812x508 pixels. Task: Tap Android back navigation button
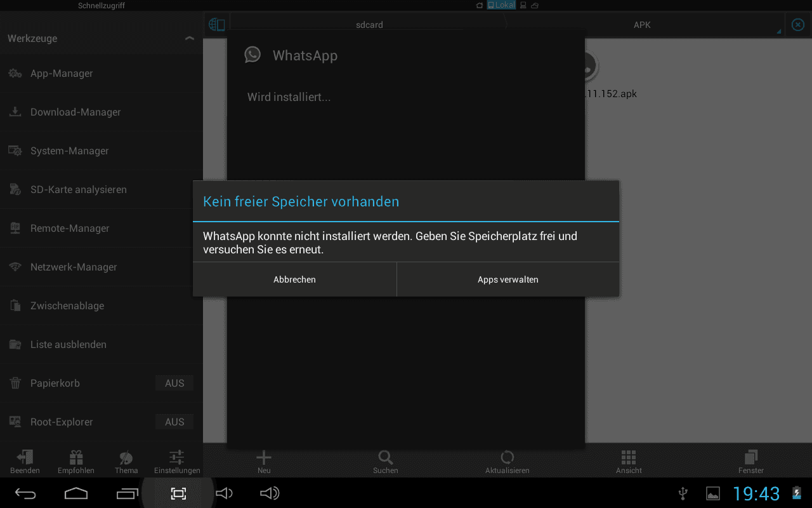coord(26,493)
